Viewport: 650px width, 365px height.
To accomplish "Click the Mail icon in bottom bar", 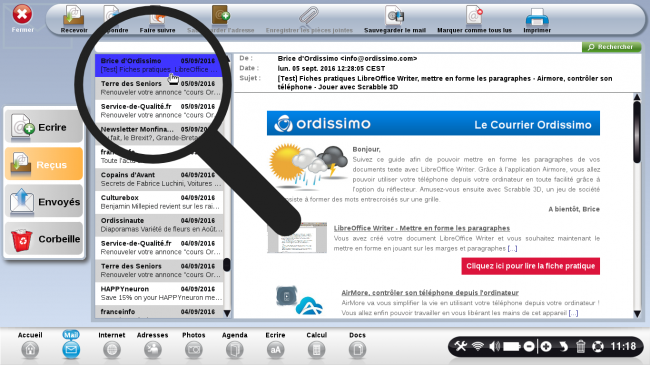I will [71, 345].
